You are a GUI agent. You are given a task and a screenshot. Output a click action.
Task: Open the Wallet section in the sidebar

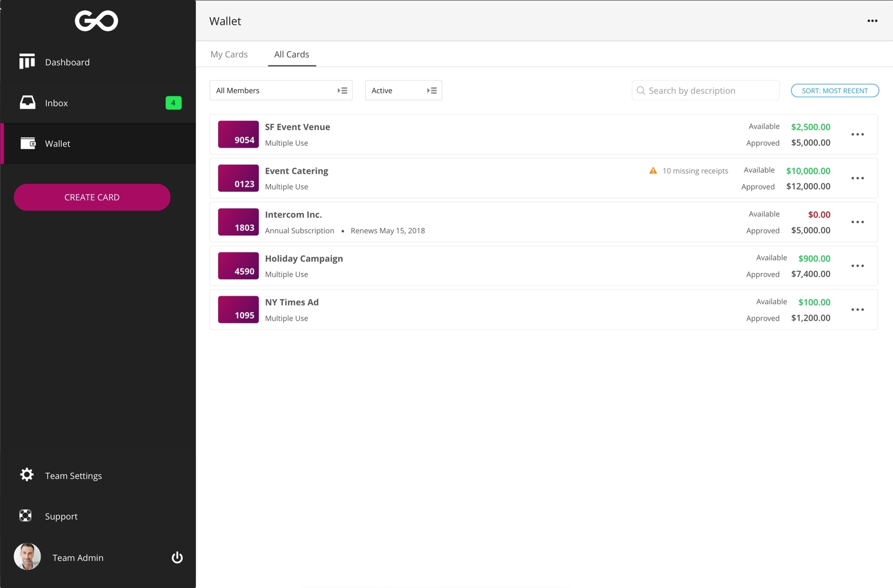[58, 144]
